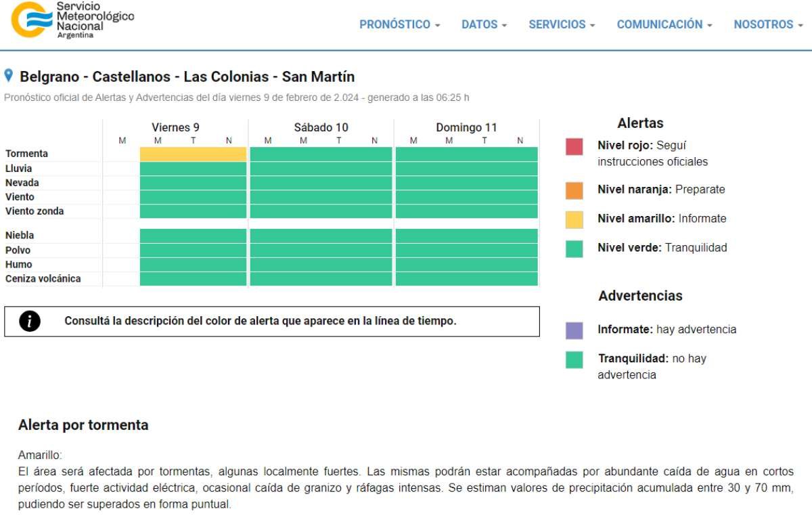The height and width of the screenshot is (518, 812).
Task: Select the yellow Tormenta bar for Viernes 9
Action: pos(193,154)
